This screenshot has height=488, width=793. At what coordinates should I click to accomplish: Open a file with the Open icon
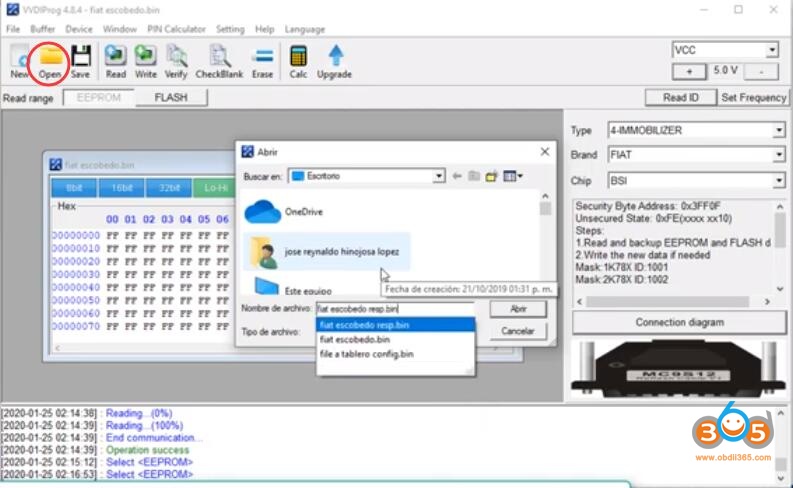(x=50, y=61)
